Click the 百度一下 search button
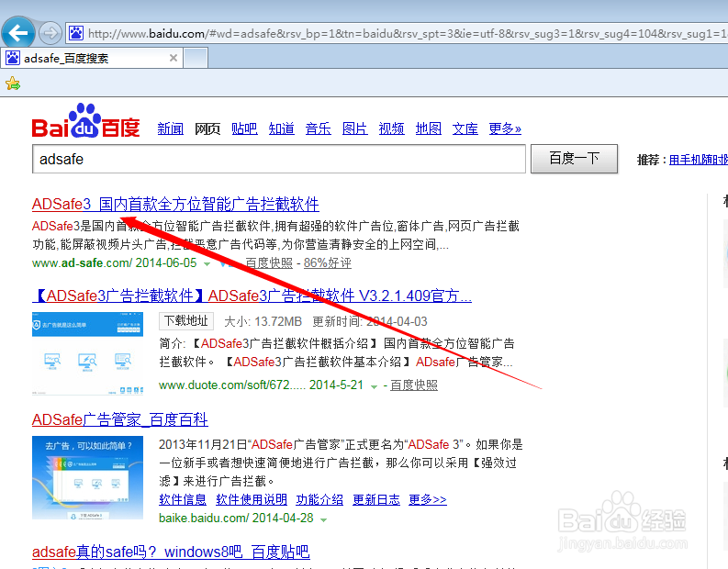The width and height of the screenshot is (728, 569). tap(575, 159)
